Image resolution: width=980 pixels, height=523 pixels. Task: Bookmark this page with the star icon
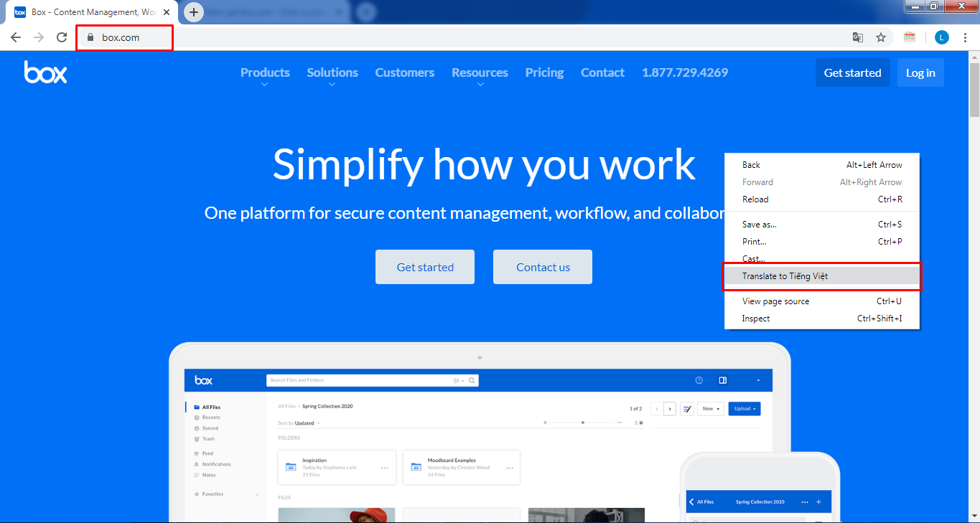(x=881, y=37)
